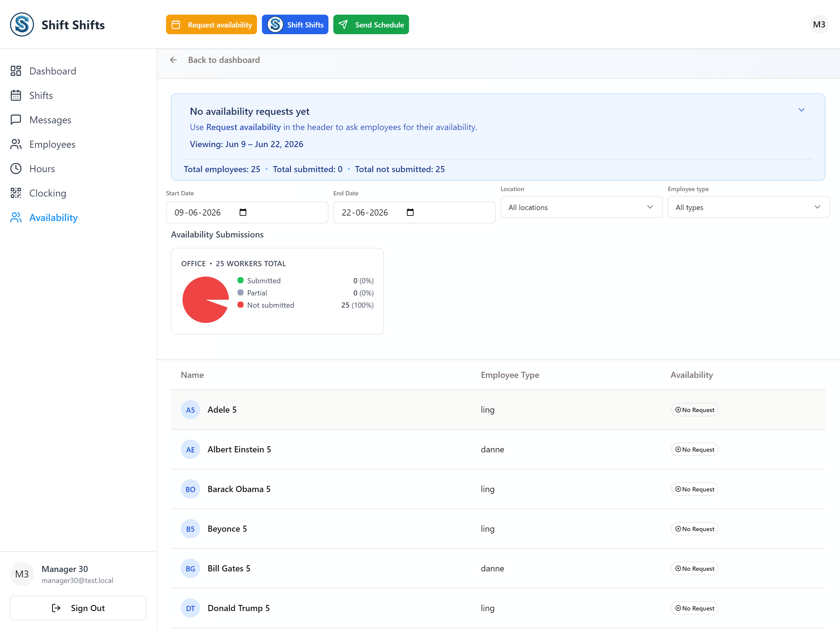Open the M3 profile avatar top right
This screenshot has width=840, height=630.
pyautogui.click(x=819, y=25)
